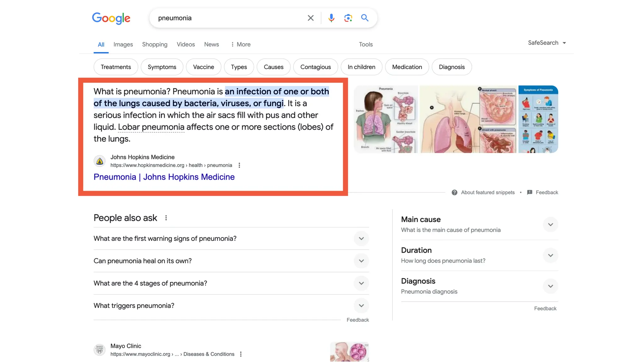Open the SafeSearch dropdown
The width and height of the screenshot is (644, 362).
(547, 43)
